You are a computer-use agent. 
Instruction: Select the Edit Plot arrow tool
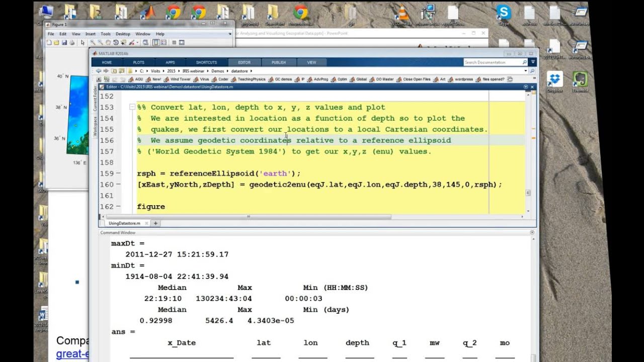click(83, 43)
